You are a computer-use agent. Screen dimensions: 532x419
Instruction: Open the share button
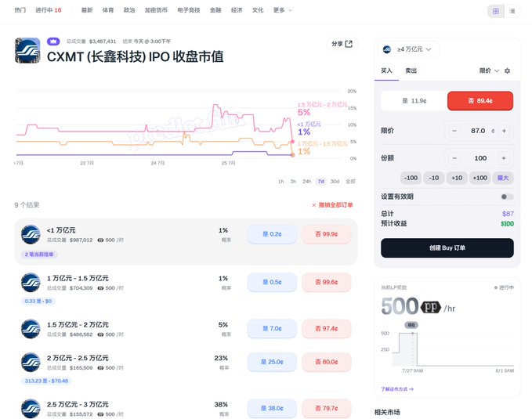click(342, 44)
